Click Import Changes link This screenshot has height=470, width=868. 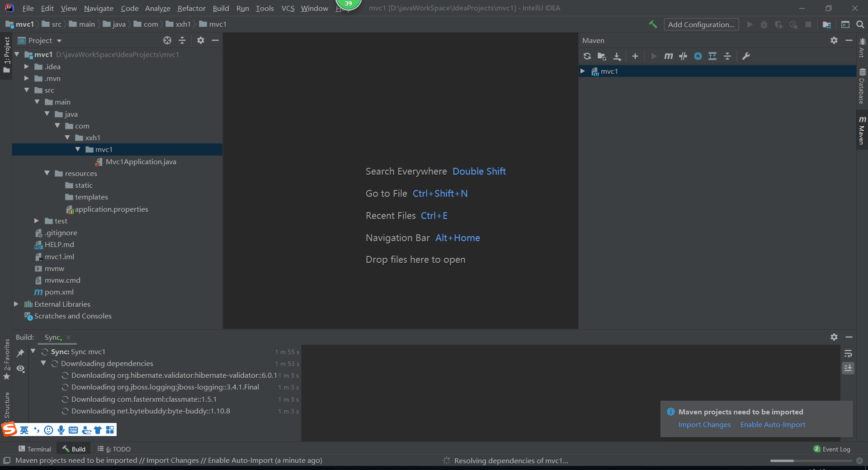[x=704, y=424]
